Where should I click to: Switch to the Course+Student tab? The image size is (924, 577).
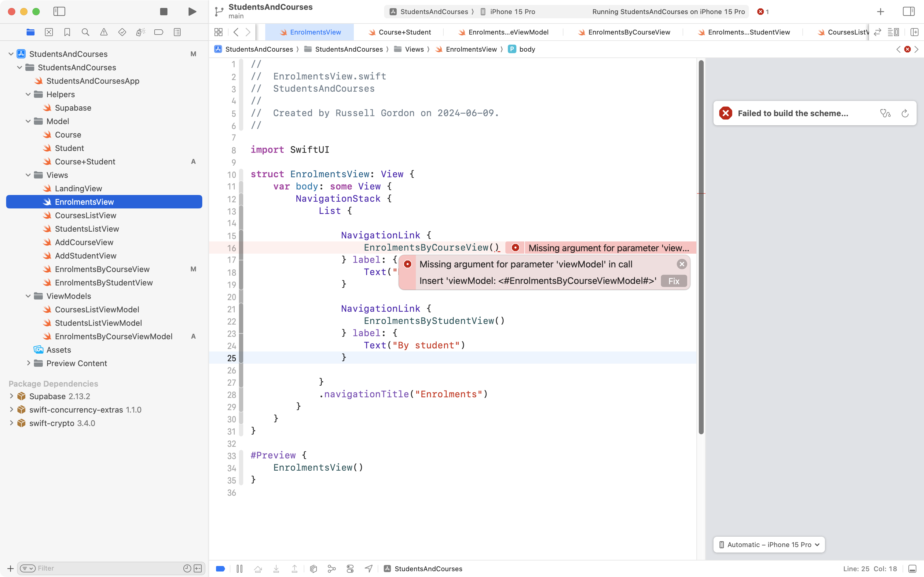[404, 32]
